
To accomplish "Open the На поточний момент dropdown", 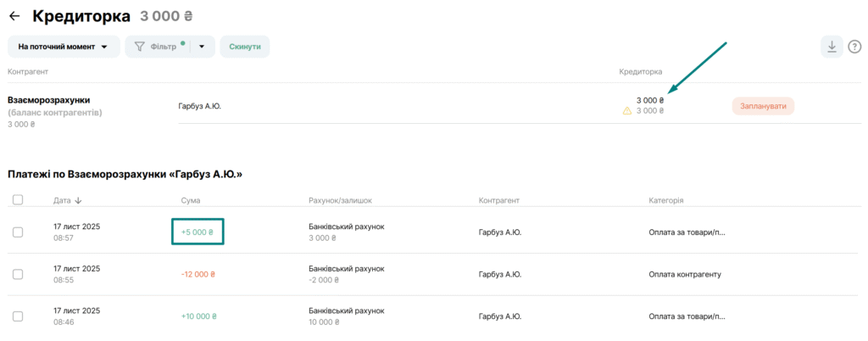I will pyautogui.click(x=63, y=47).
